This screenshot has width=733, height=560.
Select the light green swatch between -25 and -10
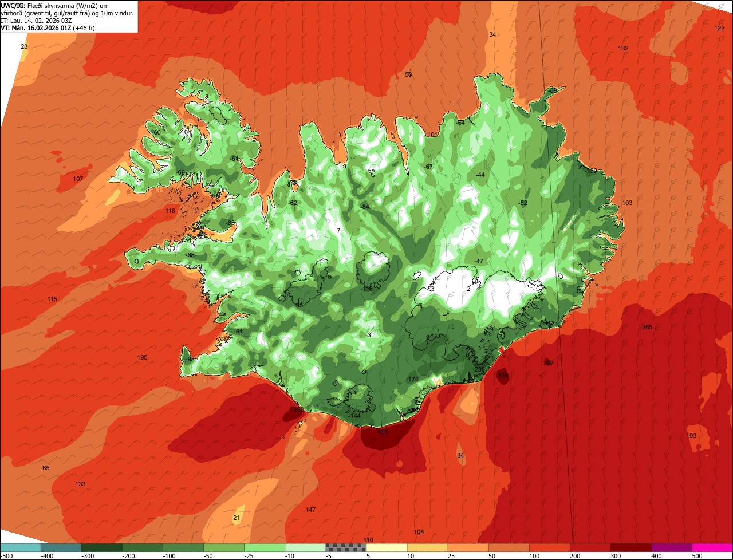point(265,547)
